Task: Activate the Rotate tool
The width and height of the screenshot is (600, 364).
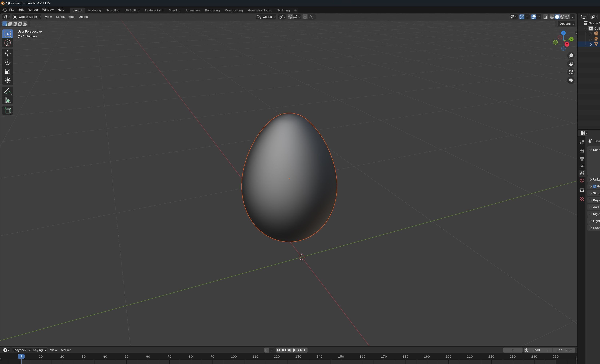Action: (7, 62)
